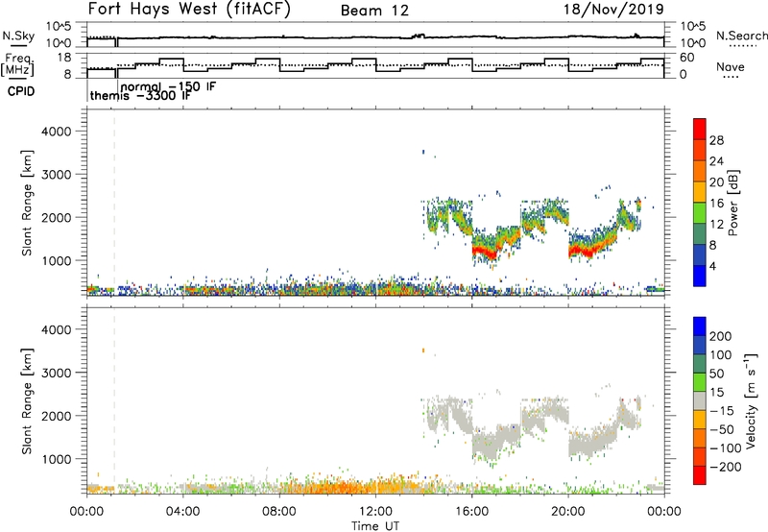Click the dashed vertical marker in the velocity panel
768x532 pixels.
[x=114, y=401]
